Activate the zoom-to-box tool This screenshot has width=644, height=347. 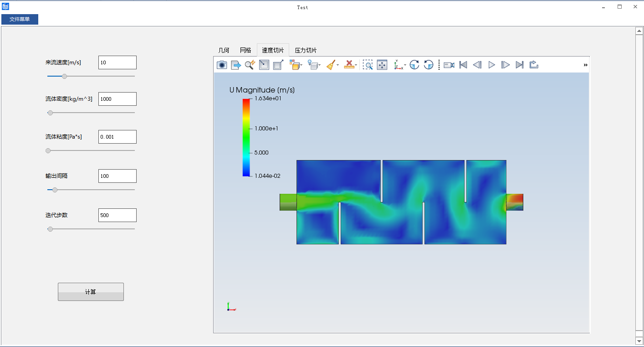coord(368,65)
